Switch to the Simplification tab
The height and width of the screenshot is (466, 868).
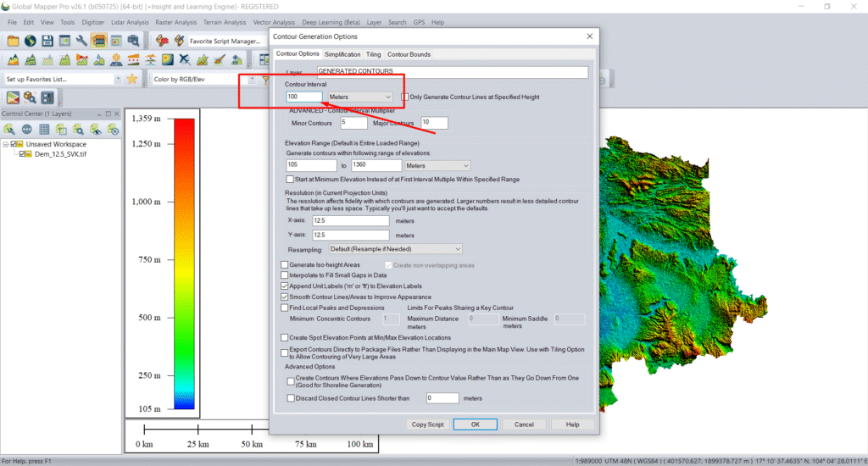[x=342, y=54]
